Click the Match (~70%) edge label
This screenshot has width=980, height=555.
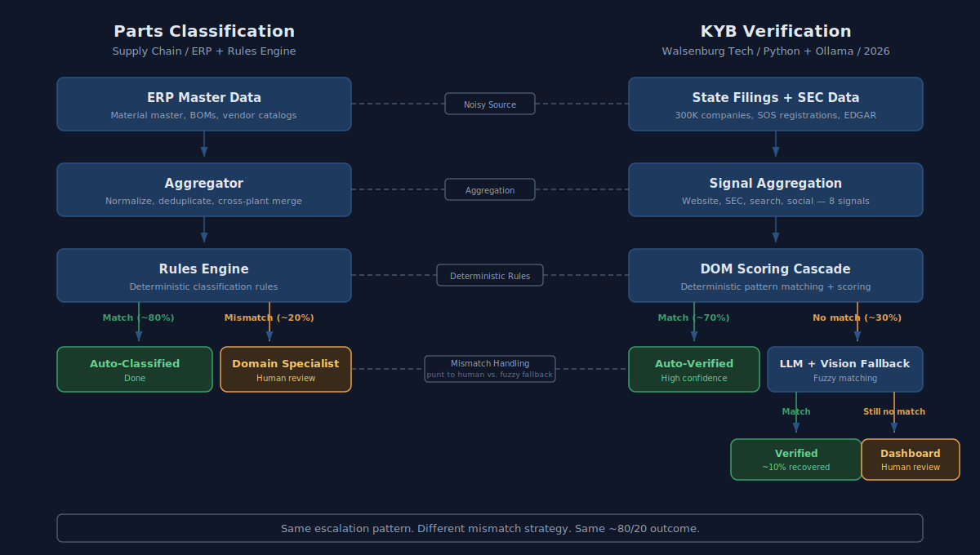693,317
